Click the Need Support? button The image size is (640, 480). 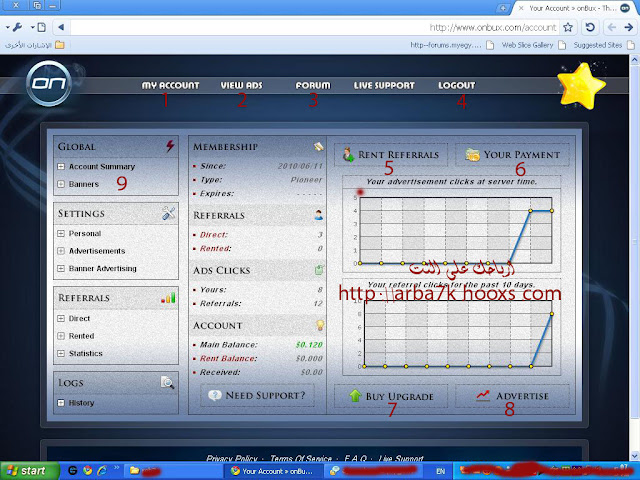(x=257, y=395)
